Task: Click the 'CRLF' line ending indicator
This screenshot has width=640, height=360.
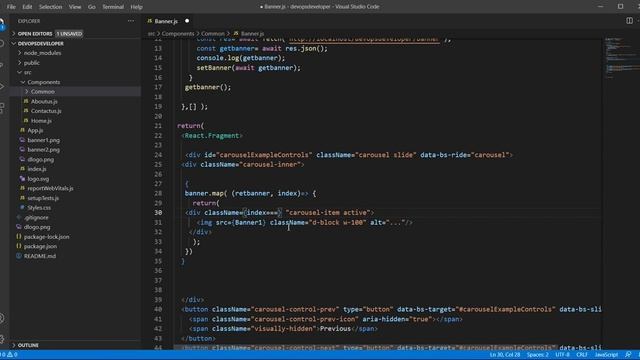Action: tap(582, 355)
